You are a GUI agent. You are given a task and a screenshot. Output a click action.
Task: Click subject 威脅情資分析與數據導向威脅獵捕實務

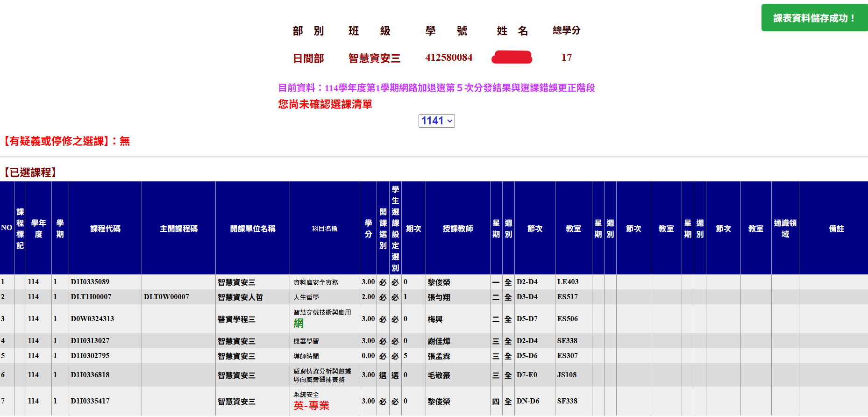coord(322,375)
